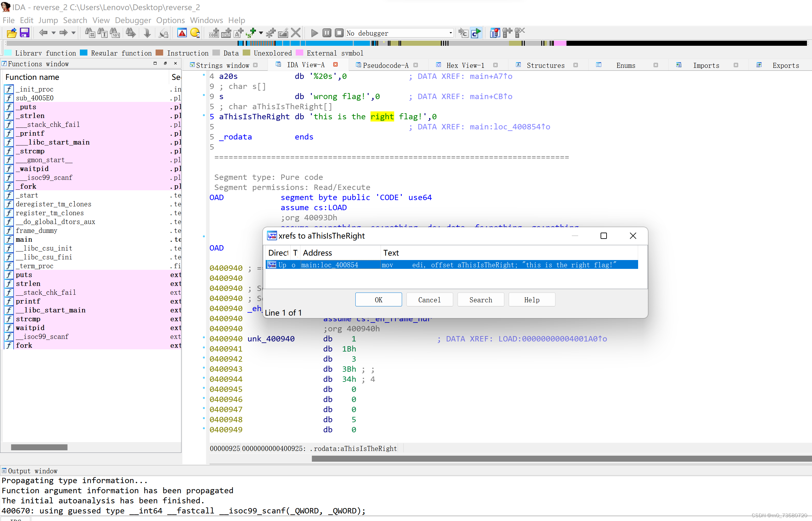Viewport: 812px width, 521px height.
Task: Click the red warning triangle icon
Action: pyautogui.click(x=182, y=33)
